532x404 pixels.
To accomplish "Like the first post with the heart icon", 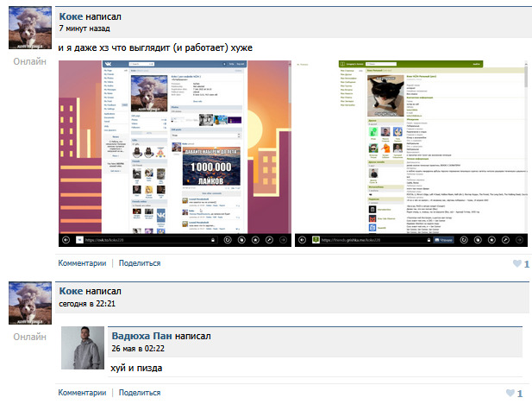I will (x=517, y=263).
